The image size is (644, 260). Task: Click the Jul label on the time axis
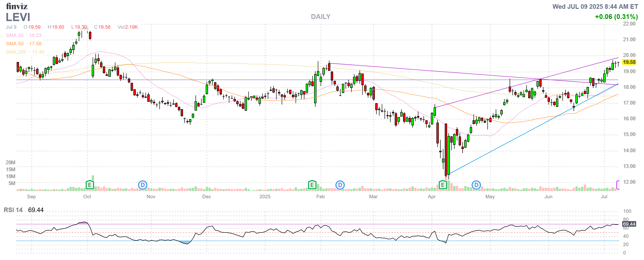[x=604, y=197]
